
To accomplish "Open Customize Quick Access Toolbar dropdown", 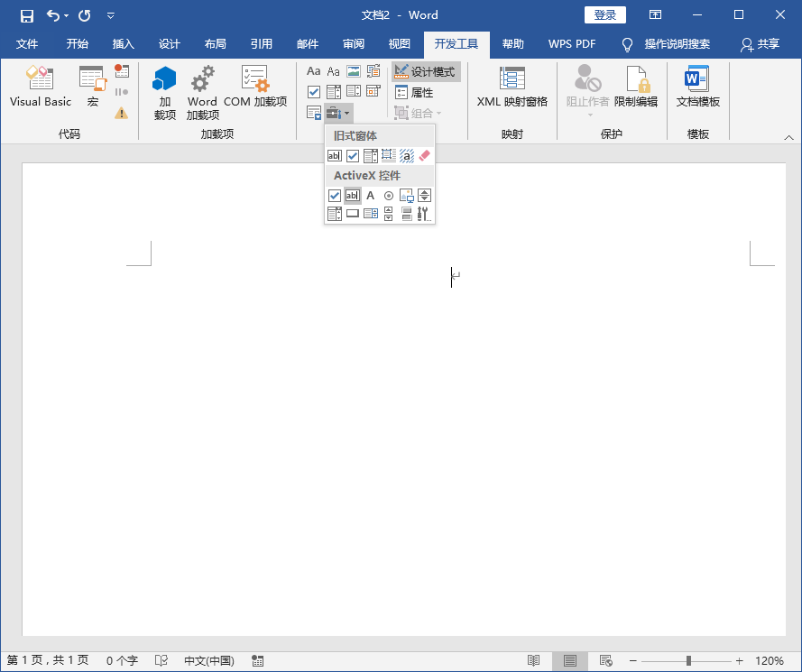I will (x=110, y=16).
